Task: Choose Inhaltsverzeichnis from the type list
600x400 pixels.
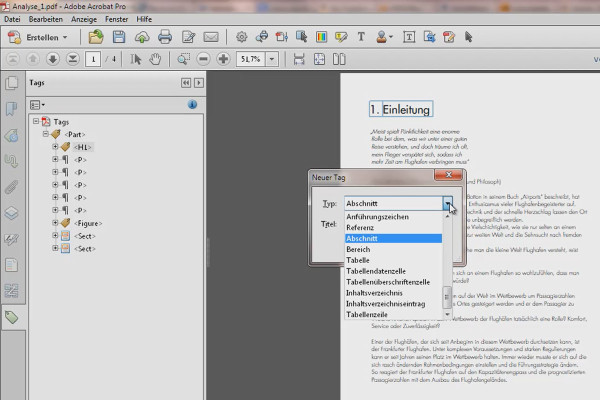Action: click(x=393, y=293)
